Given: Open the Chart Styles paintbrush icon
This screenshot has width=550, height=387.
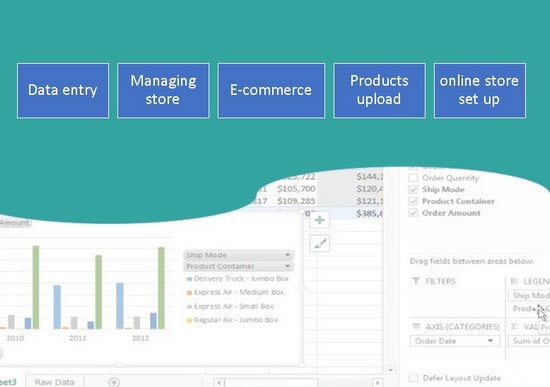Looking at the screenshot, I should pyautogui.click(x=320, y=243).
